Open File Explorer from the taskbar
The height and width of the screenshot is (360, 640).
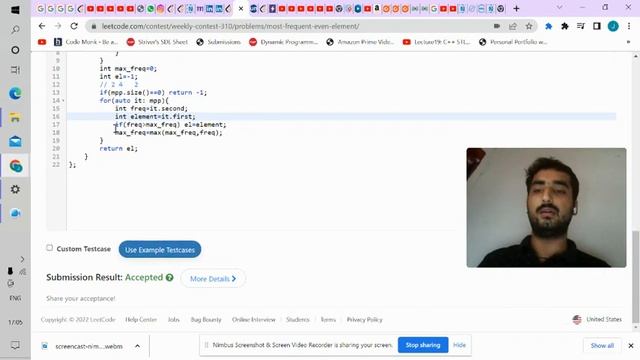tap(15, 118)
